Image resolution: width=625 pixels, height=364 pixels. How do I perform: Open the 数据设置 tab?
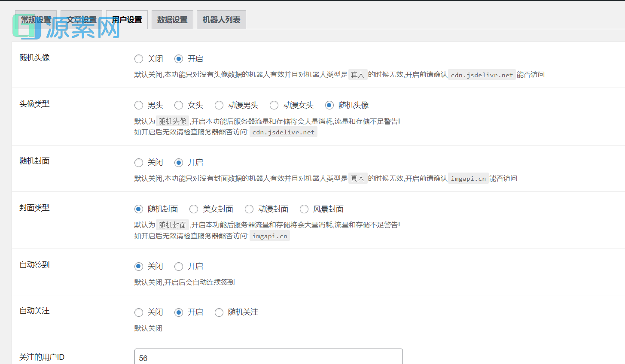pos(172,20)
